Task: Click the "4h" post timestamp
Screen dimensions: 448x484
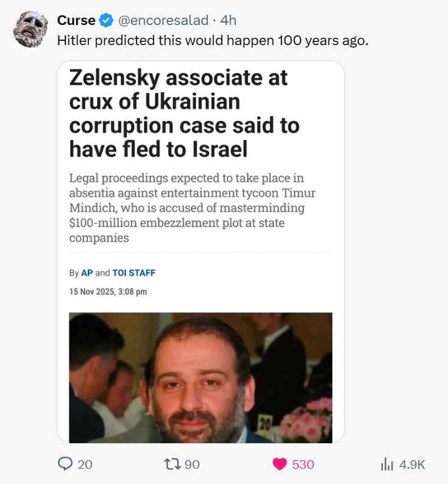Action: (228, 20)
